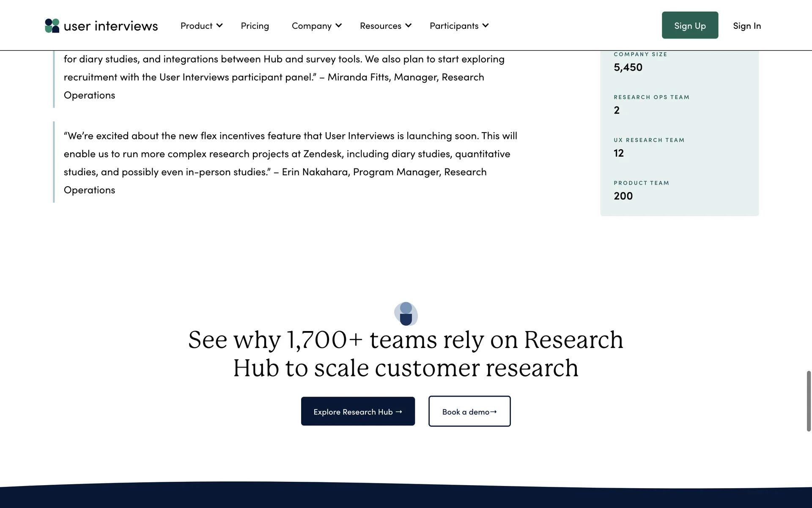Viewport: 812px width, 508px height.
Task: Go to the Pricing page
Action: tap(255, 26)
